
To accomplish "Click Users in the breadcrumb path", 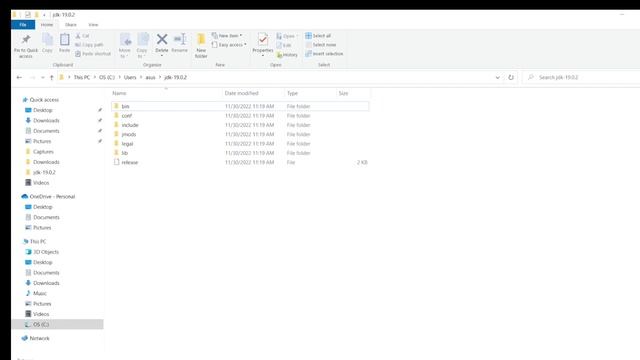I will pos(130,77).
